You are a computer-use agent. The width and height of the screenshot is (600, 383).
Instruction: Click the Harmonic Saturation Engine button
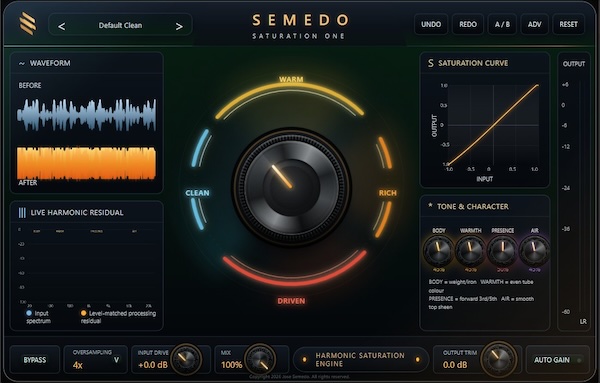pos(360,360)
